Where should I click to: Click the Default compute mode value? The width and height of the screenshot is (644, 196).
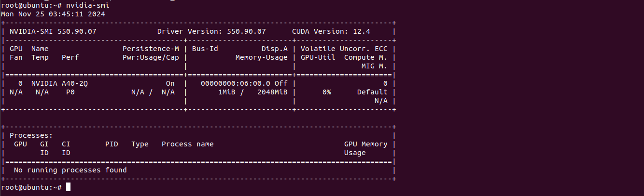(x=372, y=92)
